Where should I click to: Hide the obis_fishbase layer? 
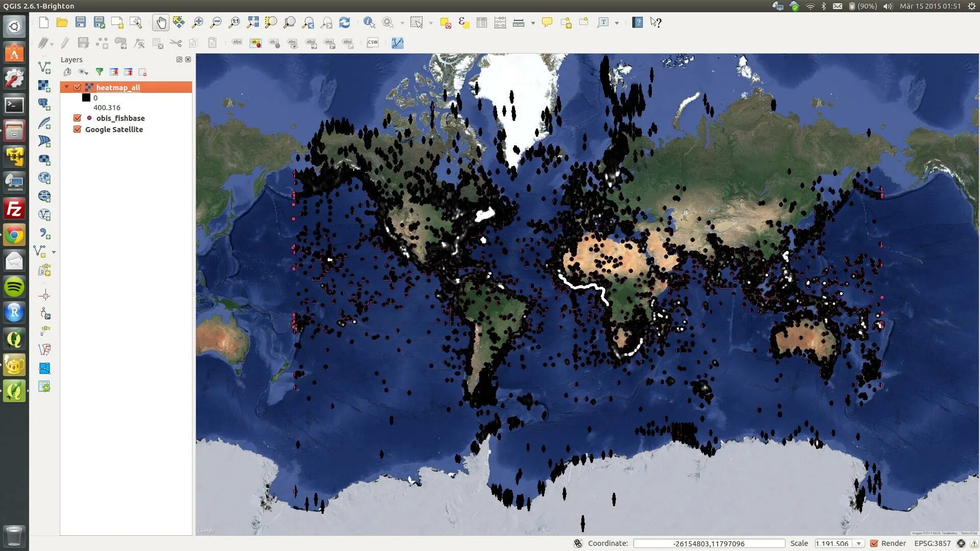(x=78, y=118)
